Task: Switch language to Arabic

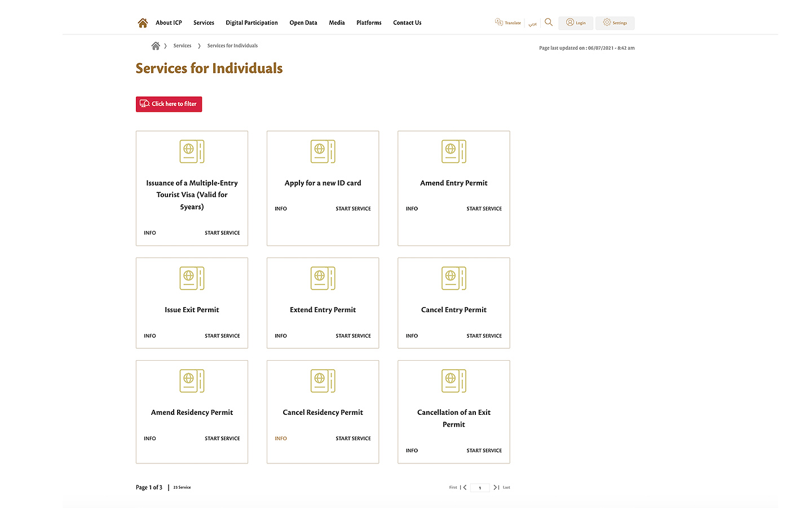Action: [532, 24]
